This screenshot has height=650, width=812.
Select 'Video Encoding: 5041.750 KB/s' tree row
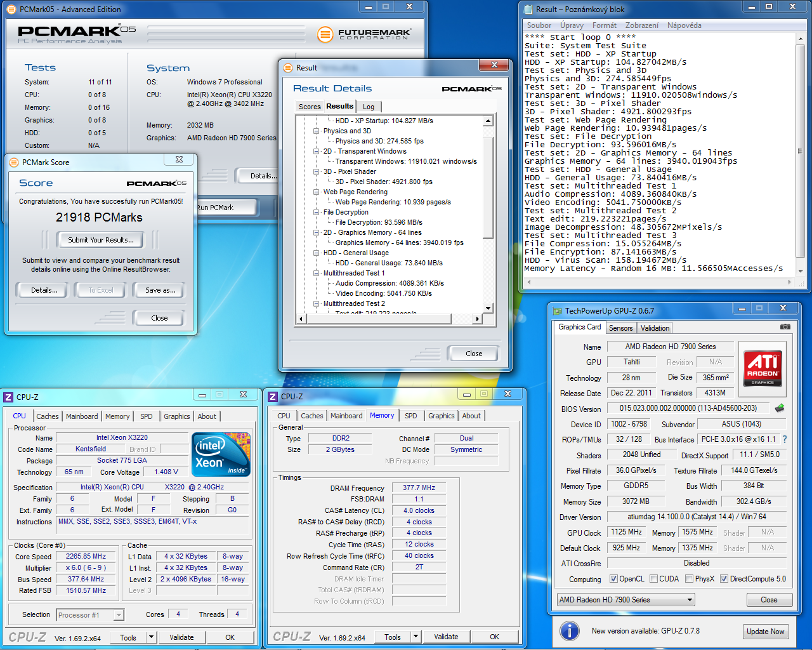click(x=384, y=293)
